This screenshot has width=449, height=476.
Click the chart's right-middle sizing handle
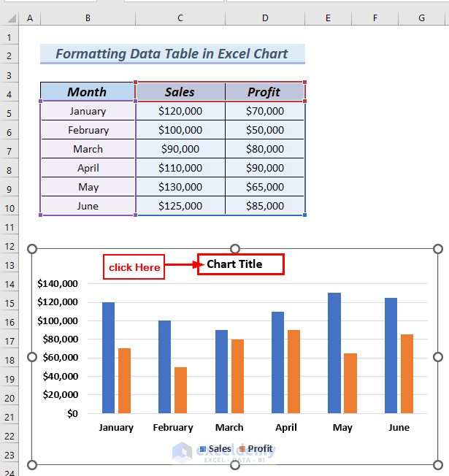438,357
